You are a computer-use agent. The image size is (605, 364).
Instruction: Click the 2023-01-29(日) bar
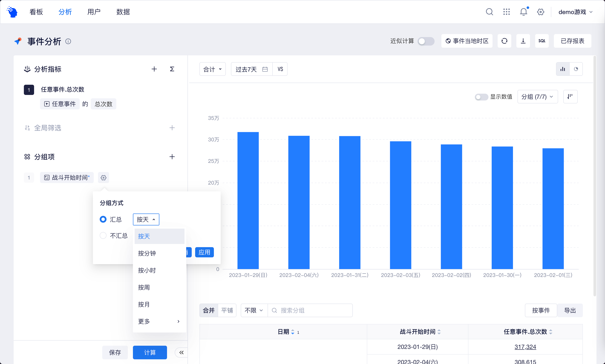point(248,200)
